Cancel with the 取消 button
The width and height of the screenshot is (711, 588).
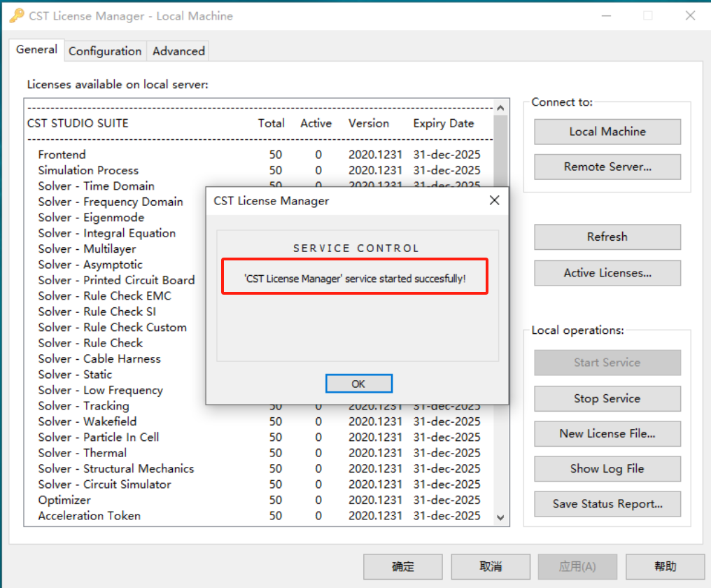click(x=490, y=567)
